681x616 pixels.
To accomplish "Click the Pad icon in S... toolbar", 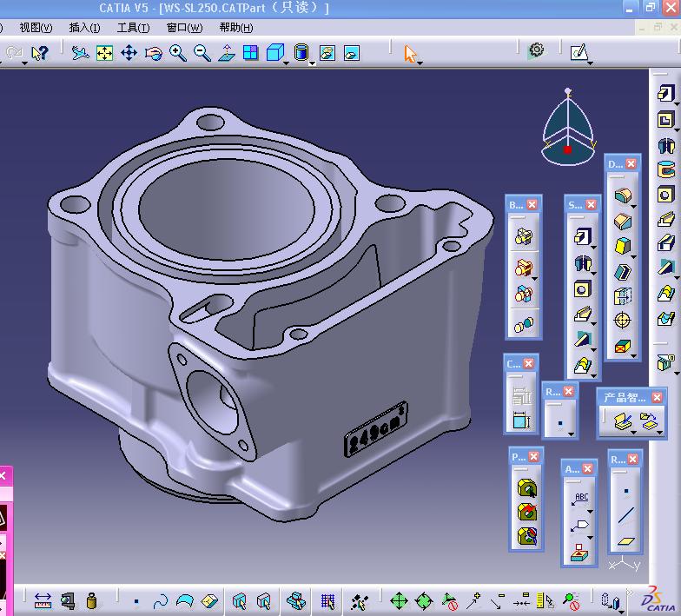I will tap(582, 236).
